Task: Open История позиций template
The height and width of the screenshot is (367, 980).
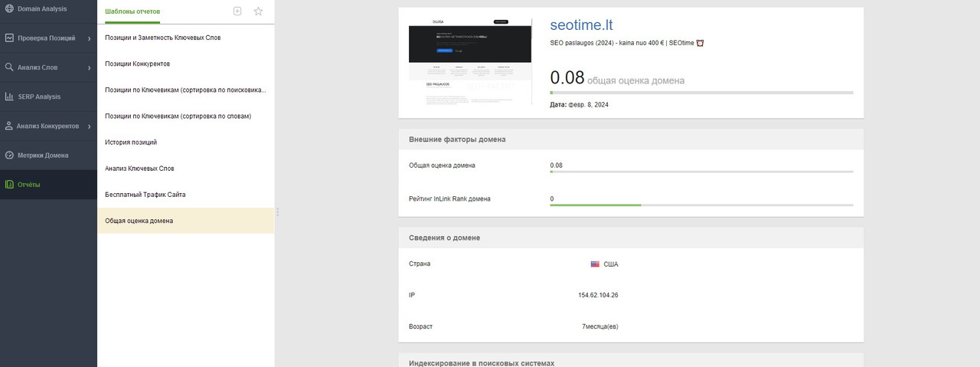Action: [x=185, y=142]
